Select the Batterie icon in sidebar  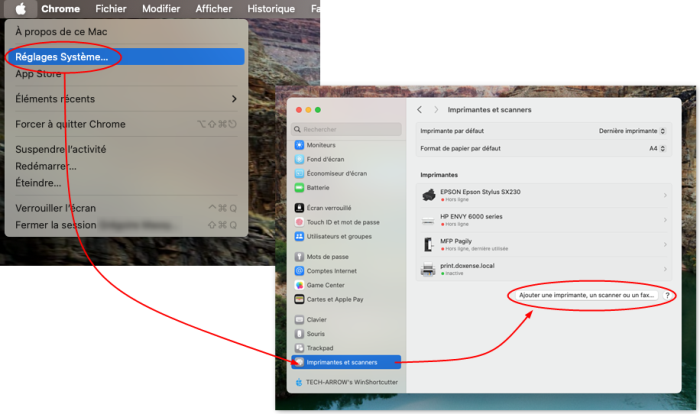point(299,187)
